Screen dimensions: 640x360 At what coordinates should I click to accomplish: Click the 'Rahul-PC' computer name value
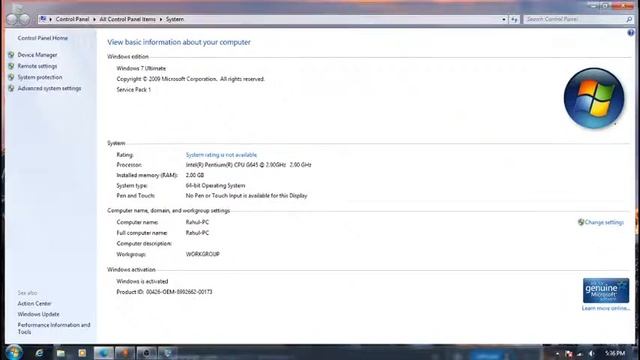tap(197, 222)
